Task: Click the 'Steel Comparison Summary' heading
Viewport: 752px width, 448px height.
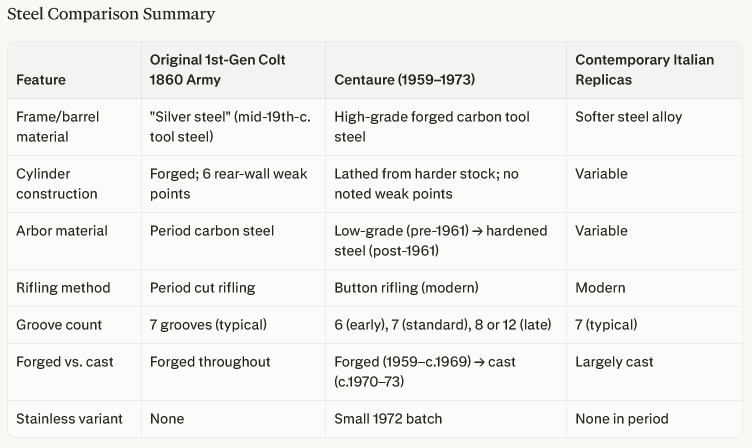Action: (111, 14)
